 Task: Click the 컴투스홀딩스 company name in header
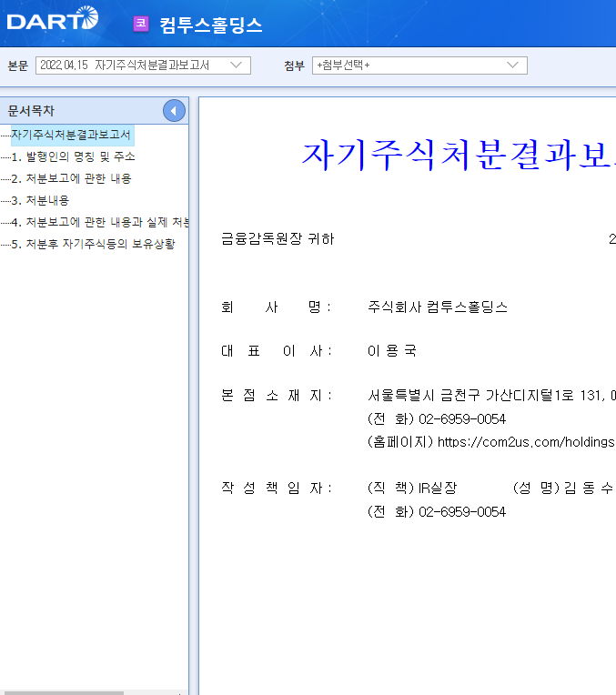[x=211, y=25]
